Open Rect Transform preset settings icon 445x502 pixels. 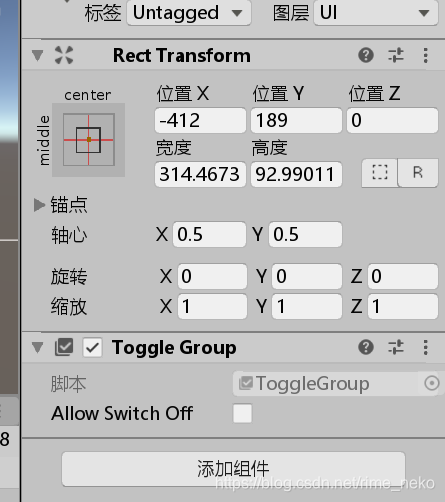click(396, 55)
